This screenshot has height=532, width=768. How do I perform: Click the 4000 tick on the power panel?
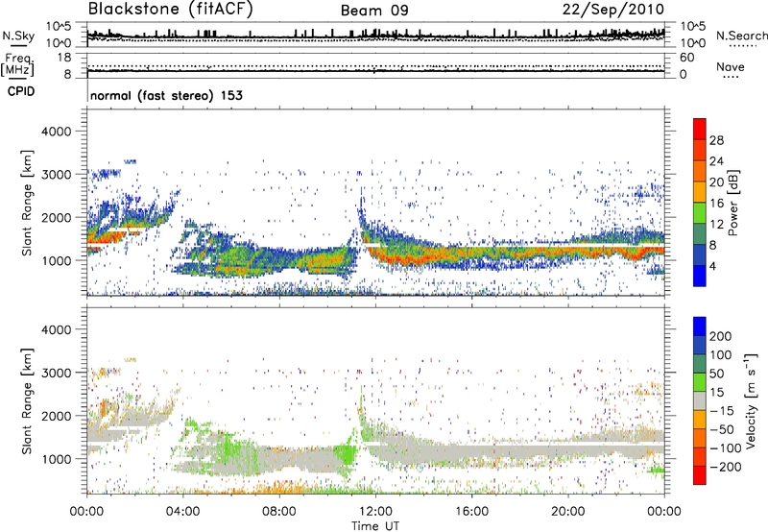click(x=56, y=132)
